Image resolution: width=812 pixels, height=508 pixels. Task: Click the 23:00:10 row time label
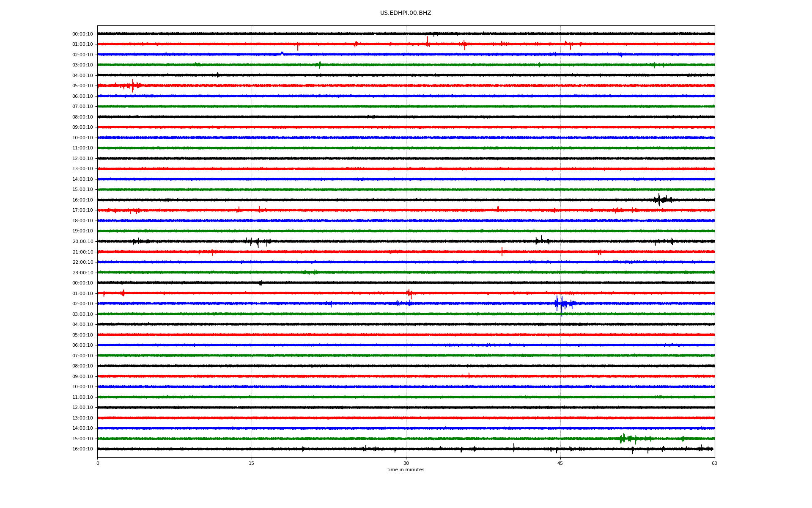[x=82, y=273]
